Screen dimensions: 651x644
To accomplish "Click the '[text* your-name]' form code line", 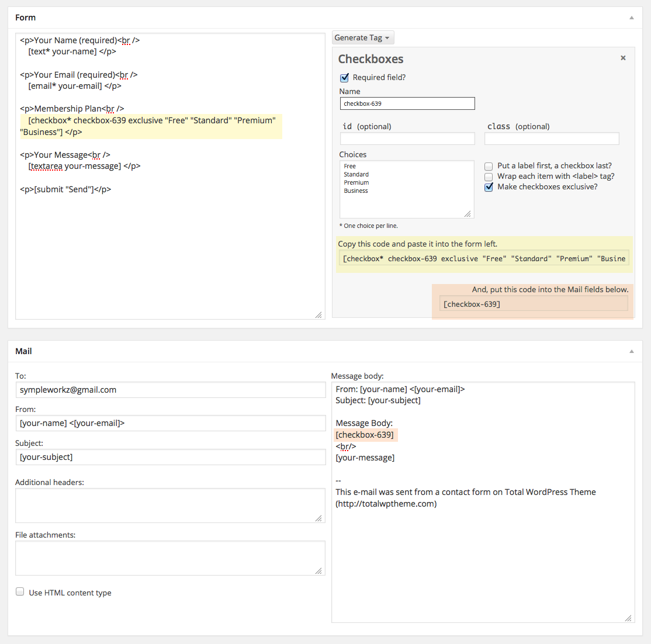I will pos(72,51).
